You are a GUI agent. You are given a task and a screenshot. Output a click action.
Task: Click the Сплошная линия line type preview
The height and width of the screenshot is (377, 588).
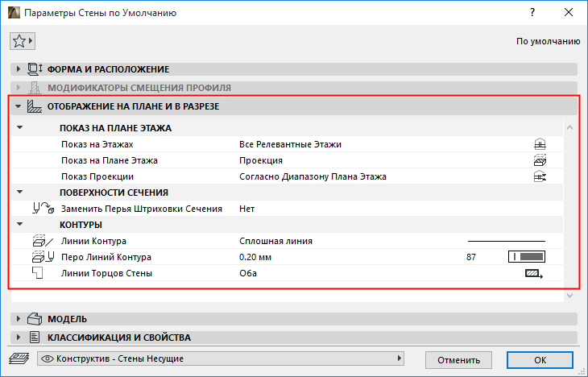point(507,241)
